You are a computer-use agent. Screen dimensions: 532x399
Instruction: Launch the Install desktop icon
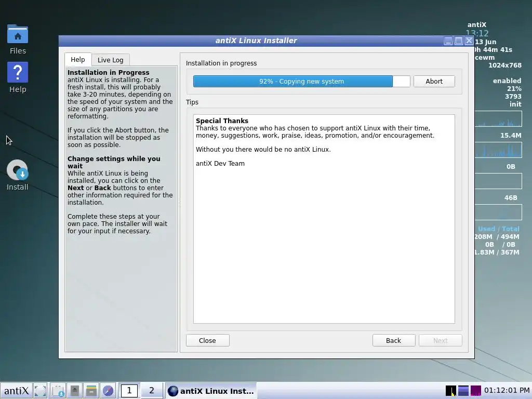point(18,176)
